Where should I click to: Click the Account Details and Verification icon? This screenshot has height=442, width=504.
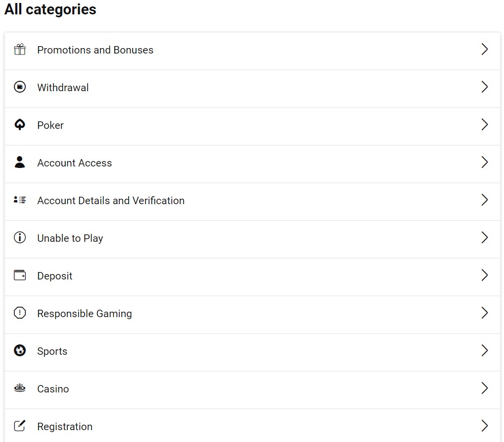(20, 200)
